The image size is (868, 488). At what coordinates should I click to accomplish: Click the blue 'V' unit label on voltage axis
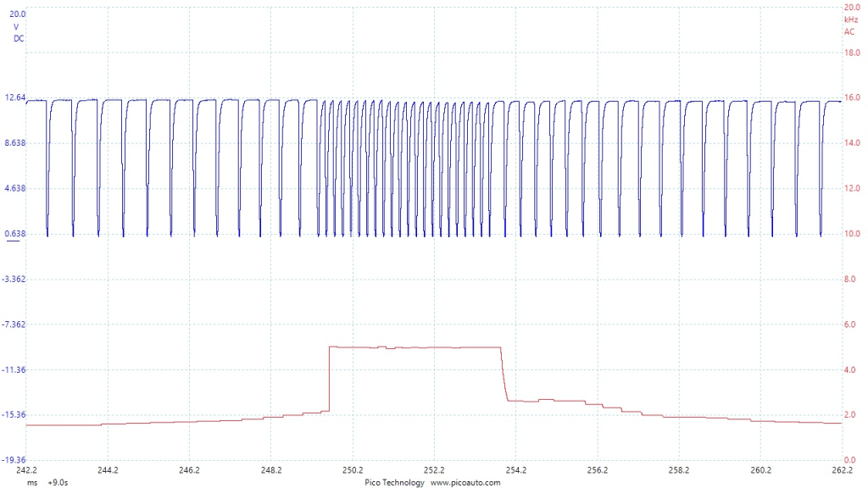(x=16, y=26)
